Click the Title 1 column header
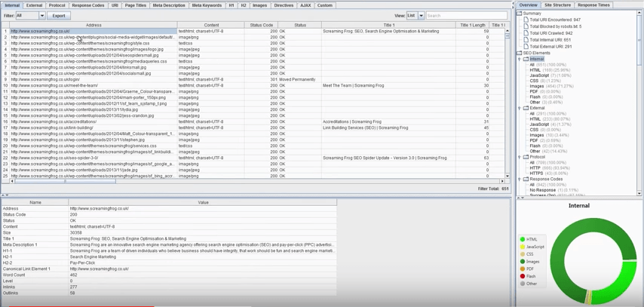 tap(388, 25)
